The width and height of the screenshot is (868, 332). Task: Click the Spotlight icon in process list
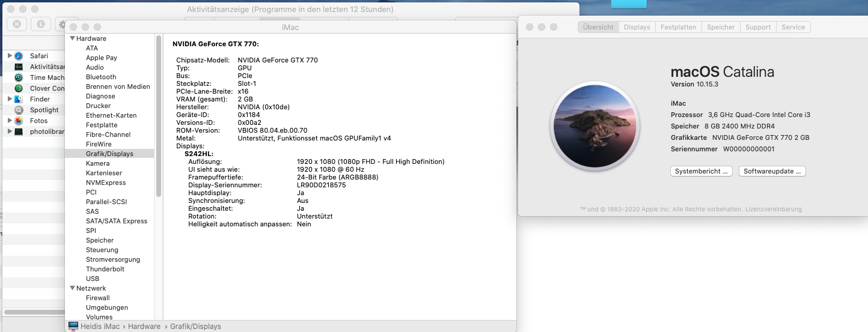tap(19, 110)
